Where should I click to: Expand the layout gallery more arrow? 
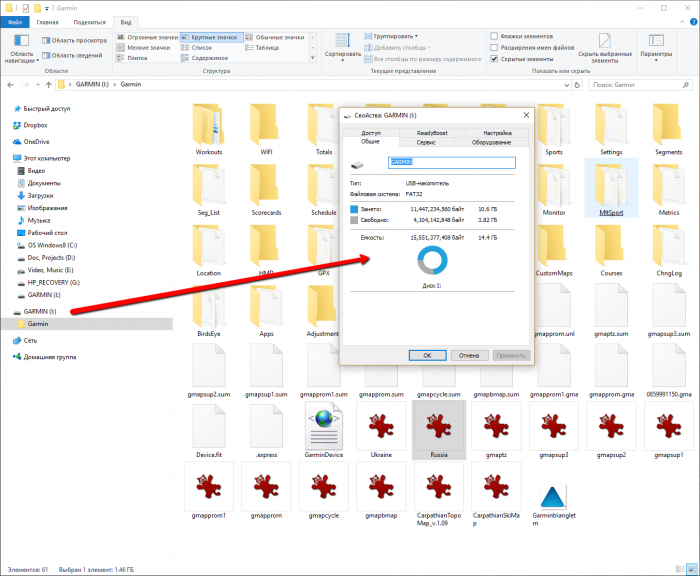click(312, 58)
